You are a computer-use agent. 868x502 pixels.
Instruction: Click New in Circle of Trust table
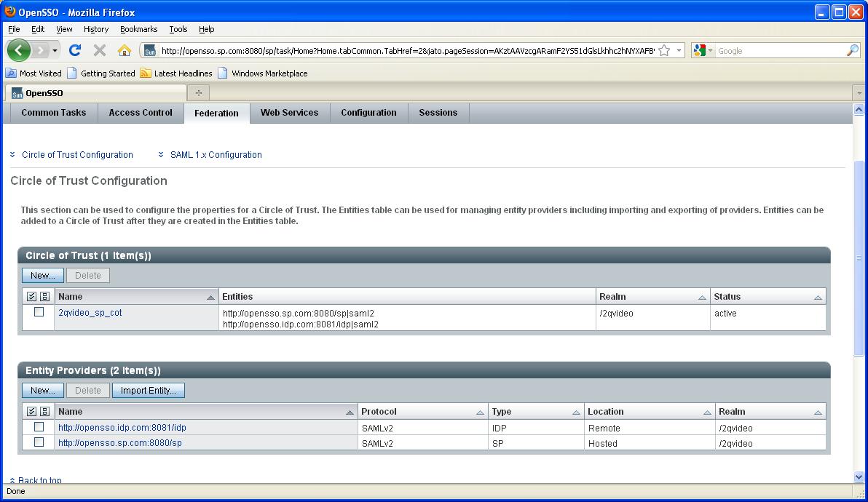point(43,275)
